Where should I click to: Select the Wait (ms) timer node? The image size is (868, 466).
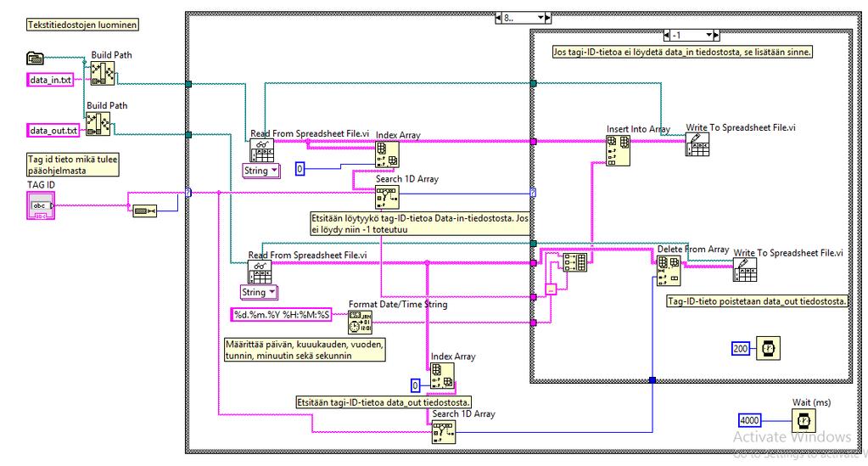coord(804,421)
